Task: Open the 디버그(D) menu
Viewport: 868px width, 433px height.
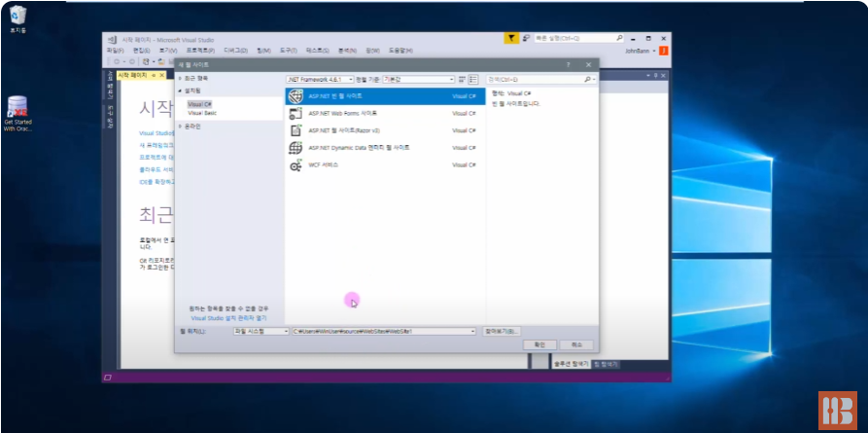Action: click(236, 51)
